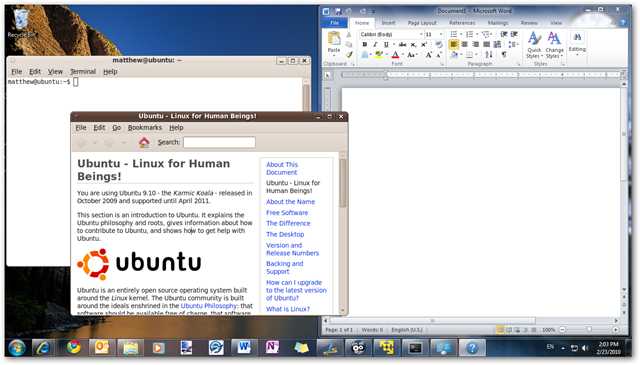
Task: Open the Recycle Bin desktop icon
Action: coord(20,23)
